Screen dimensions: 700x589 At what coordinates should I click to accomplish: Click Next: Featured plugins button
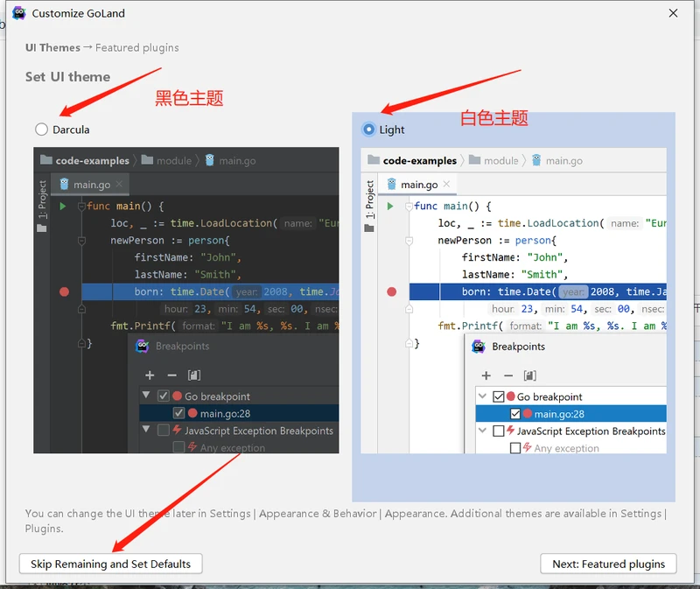click(x=608, y=564)
